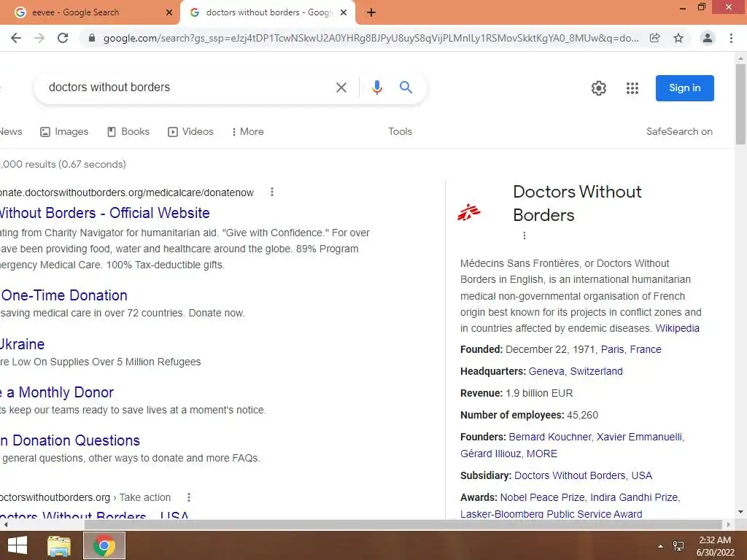This screenshot has width=747, height=560.
Task: Select doctors without borders browser tab
Action: (267, 12)
